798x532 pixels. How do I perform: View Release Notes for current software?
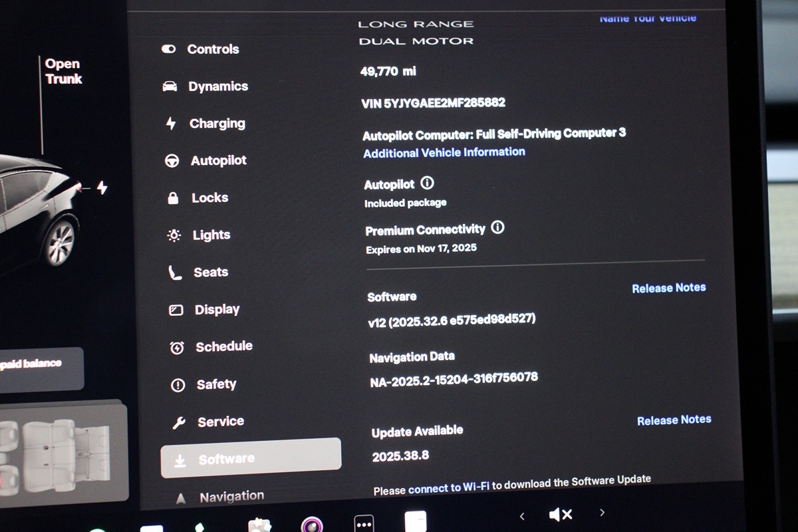coord(668,288)
